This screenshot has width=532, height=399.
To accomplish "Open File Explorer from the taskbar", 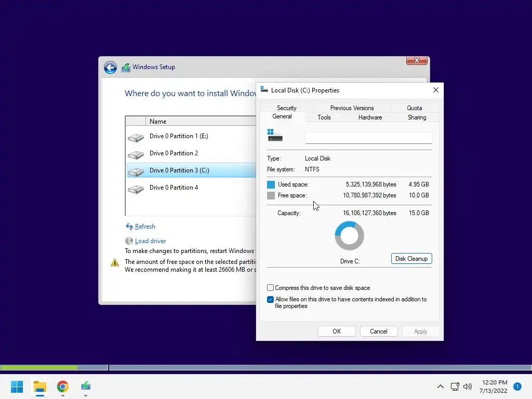I will click(x=39, y=387).
